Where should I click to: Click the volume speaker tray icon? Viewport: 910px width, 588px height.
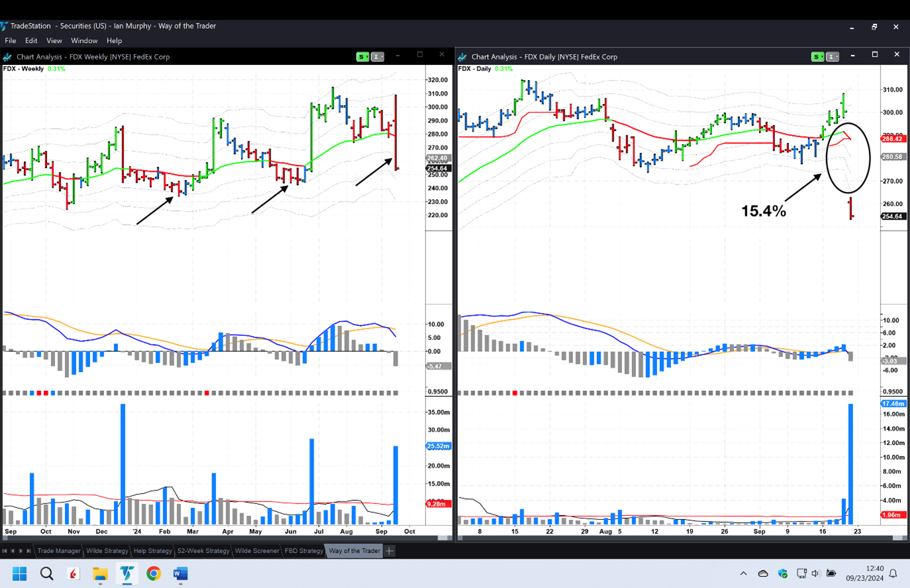click(x=815, y=573)
